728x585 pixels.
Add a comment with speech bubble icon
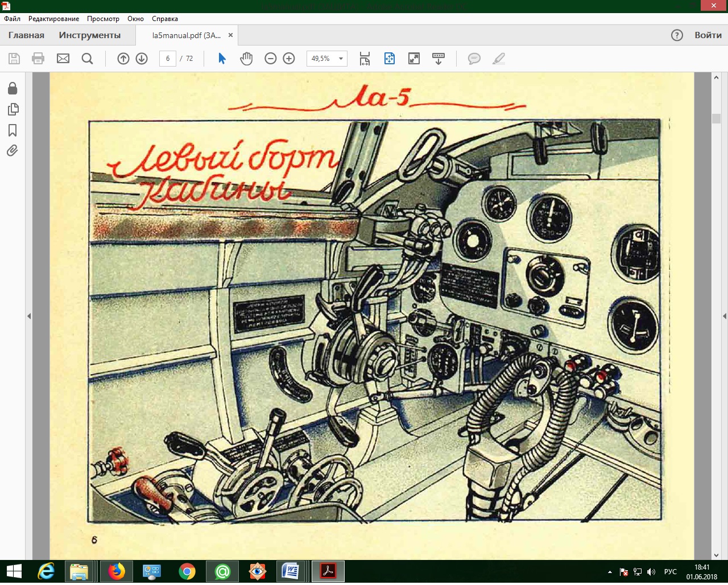pos(474,59)
